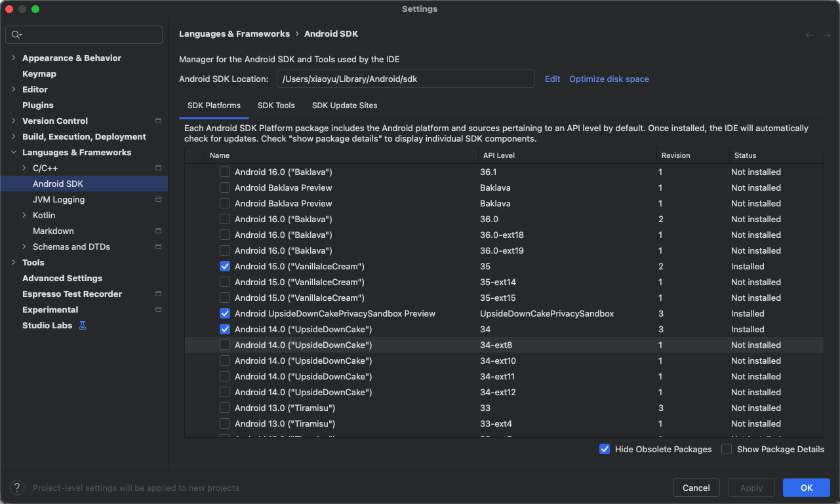The width and height of the screenshot is (840, 504).
Task: Enable Show Package Details checkbox
Action: click(x=727, y=449)
